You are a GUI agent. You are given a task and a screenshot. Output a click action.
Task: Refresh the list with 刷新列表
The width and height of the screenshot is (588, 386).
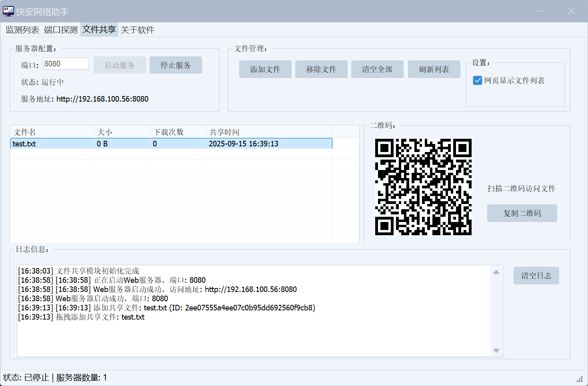coord(434,69)
